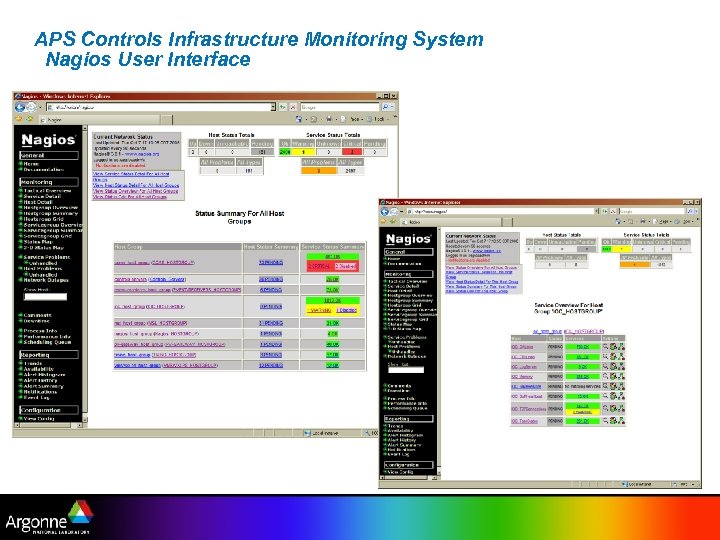Click the Show Host input box in the left sidebar
Image resolution: width=720 pixels, height=540 pixels.
[x=45, y=297]
